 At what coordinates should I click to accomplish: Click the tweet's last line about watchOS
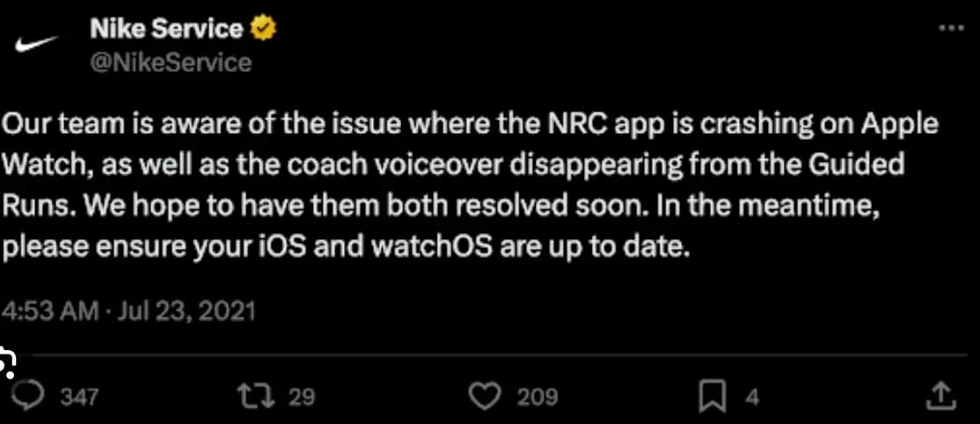click(x=343, y=247)
